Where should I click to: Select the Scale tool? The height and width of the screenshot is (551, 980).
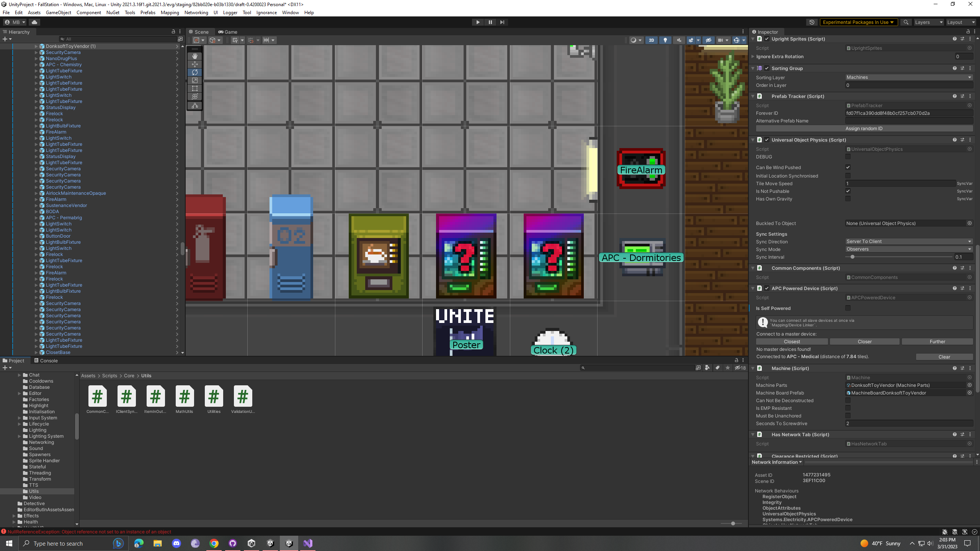pos(195,80)
